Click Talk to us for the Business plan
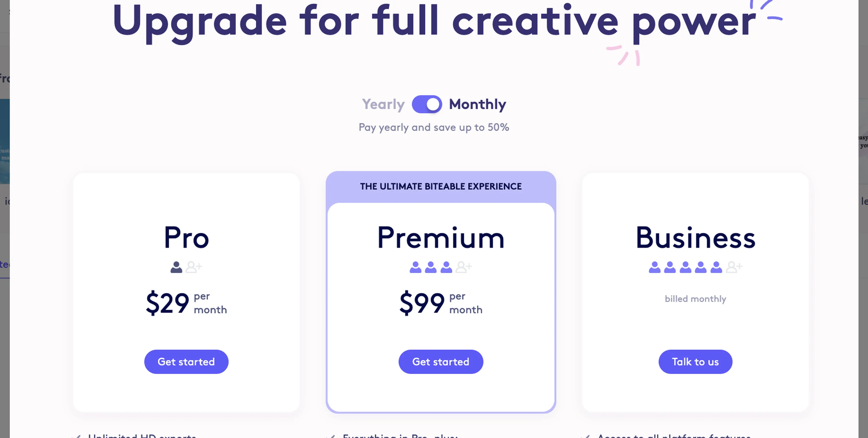Image resolution: width=868 pixels, height=438 pixels. tap(695, 362)
